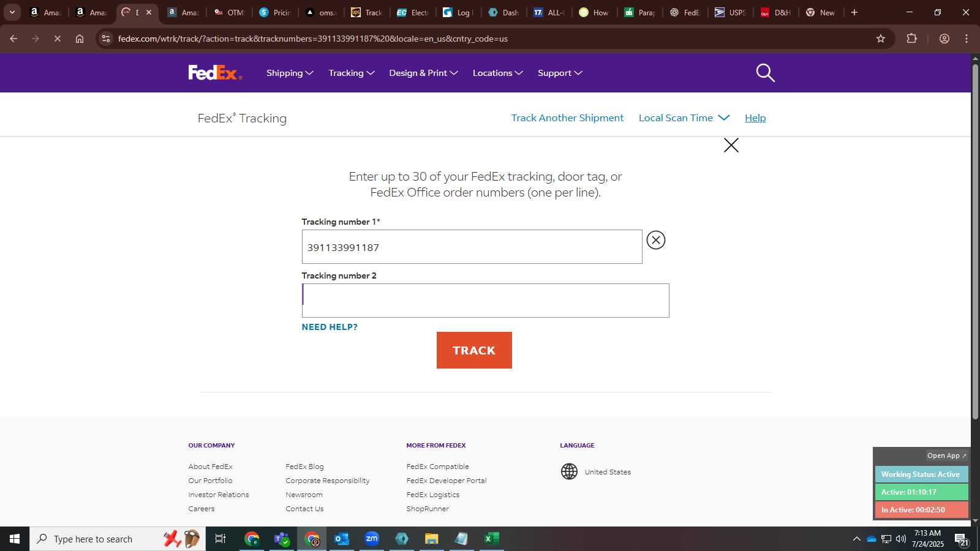This screenshot has height=551, width=980.
Task: Open Task View on taskbar
Action: (221, 539)
